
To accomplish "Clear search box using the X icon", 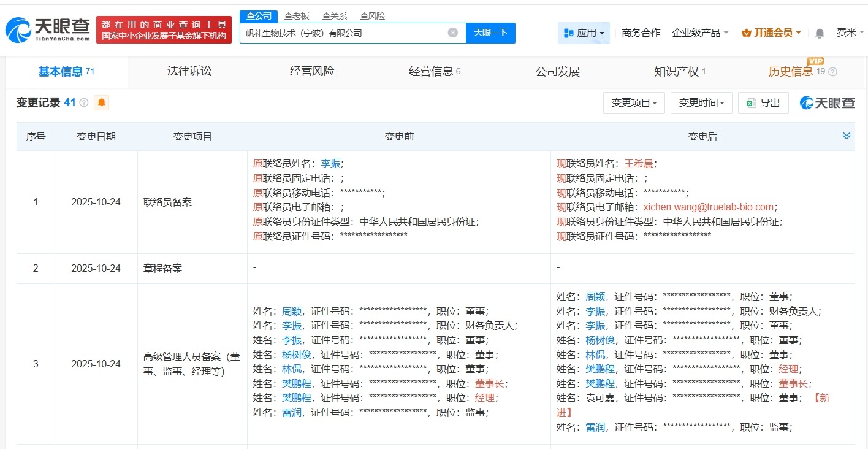I will [452, 33].
